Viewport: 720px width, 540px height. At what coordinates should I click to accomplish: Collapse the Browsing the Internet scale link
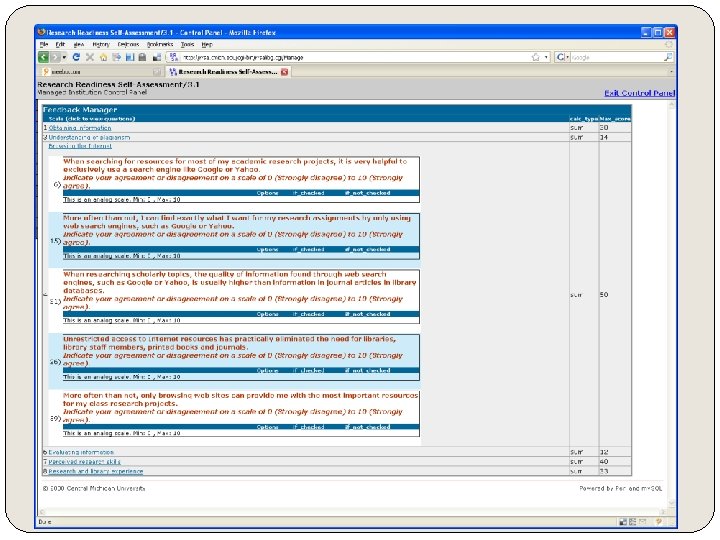[x=80, y=146]
